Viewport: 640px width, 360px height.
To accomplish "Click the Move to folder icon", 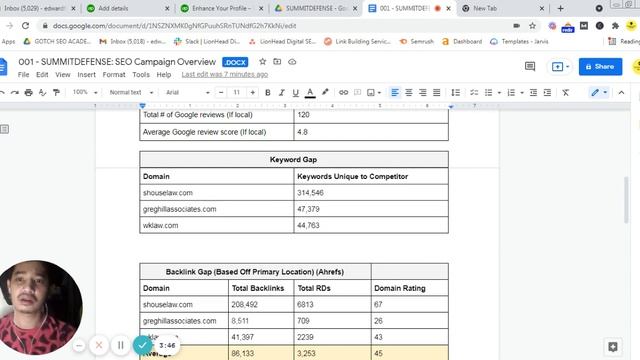I will pos(277,62).
